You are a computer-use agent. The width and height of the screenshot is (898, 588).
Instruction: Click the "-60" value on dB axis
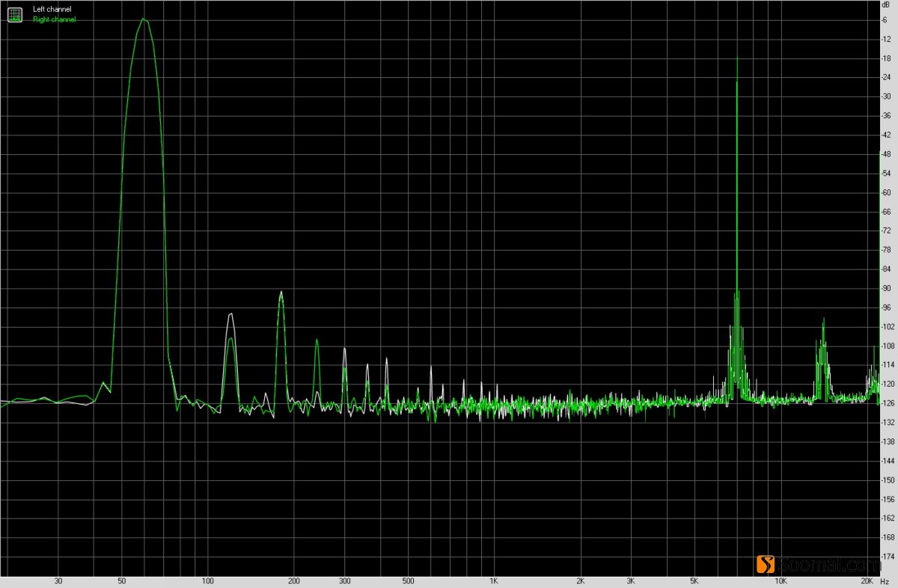[x=887, y=192]
